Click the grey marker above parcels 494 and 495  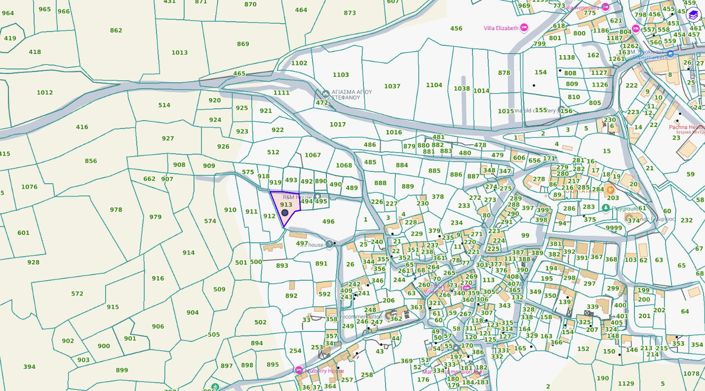pyautogui.click(x=317, y=196)
